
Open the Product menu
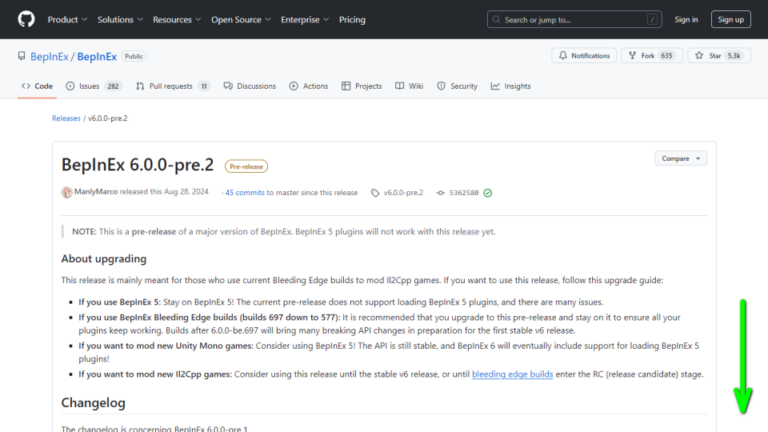pos(66,19)
